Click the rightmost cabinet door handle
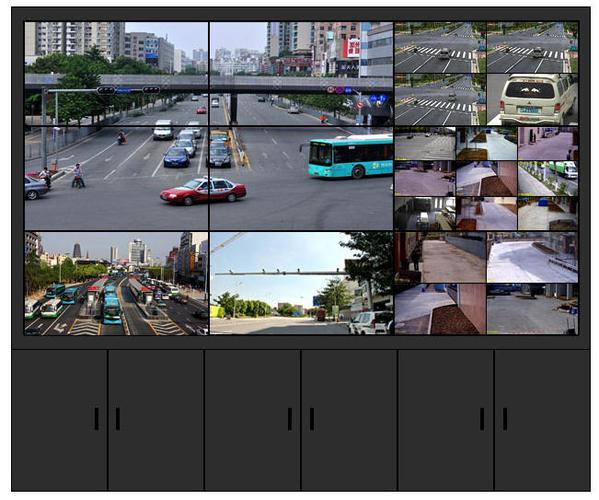This screenshot has height=500, width=599. (505, 419)
